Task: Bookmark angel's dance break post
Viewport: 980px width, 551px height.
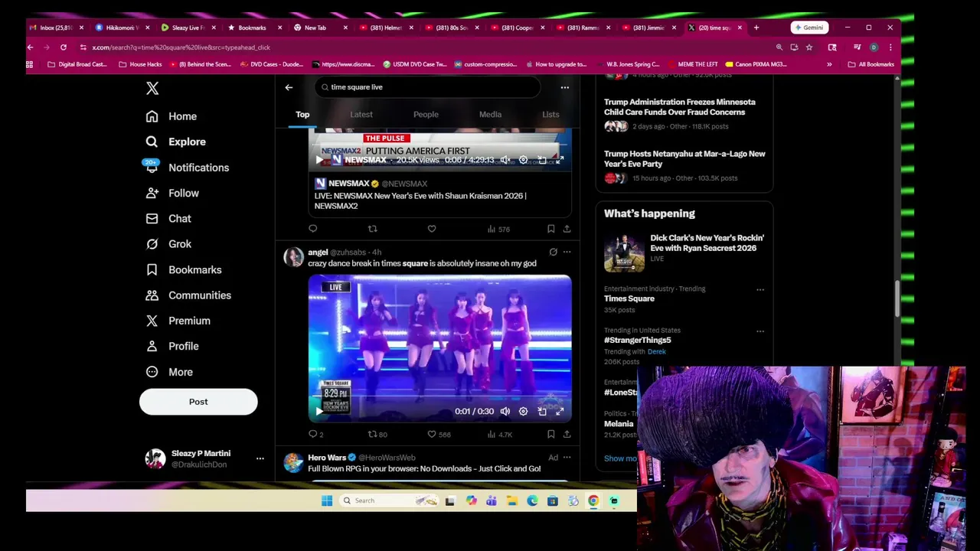Action: click(550, 435)
